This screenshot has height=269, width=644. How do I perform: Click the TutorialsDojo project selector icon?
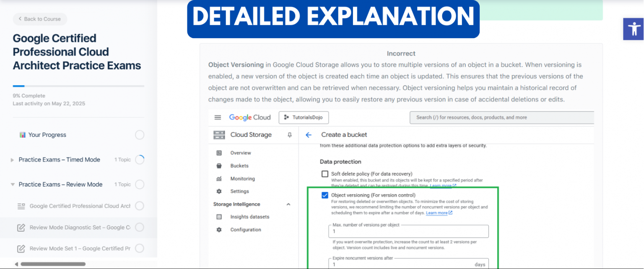coord(286,117)
